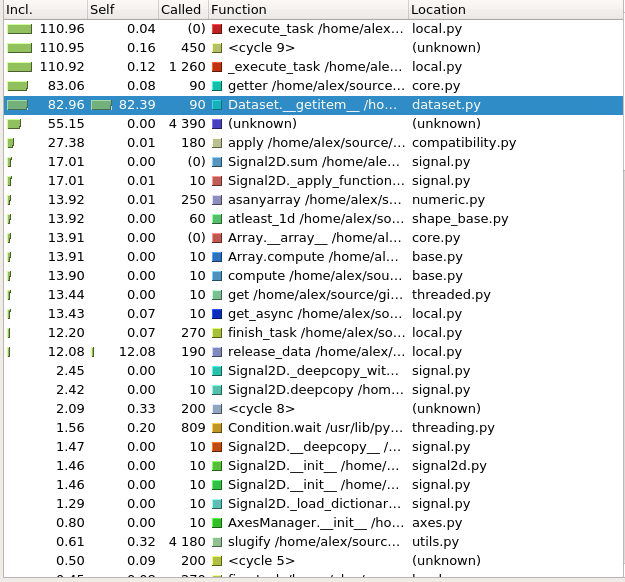Click the olive color square beside <cycle 9>
The height and width of the screenshot is (582, 625).
click(x=217, y=48)
